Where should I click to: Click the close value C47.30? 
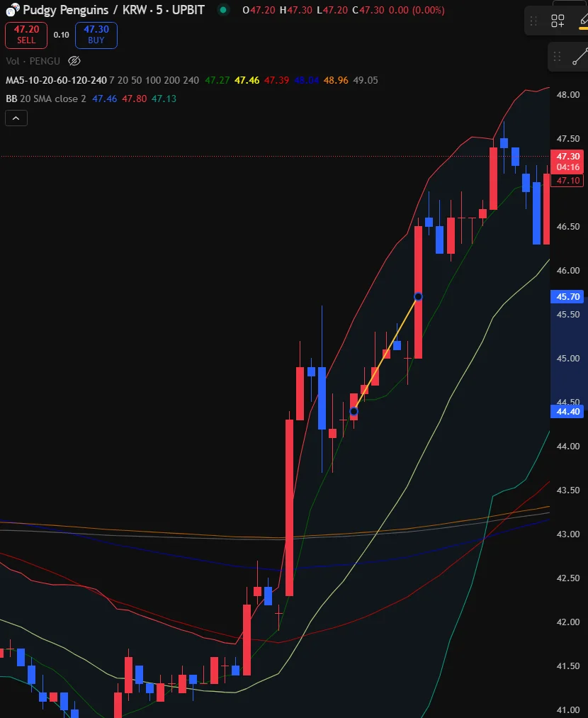(368, 10)
